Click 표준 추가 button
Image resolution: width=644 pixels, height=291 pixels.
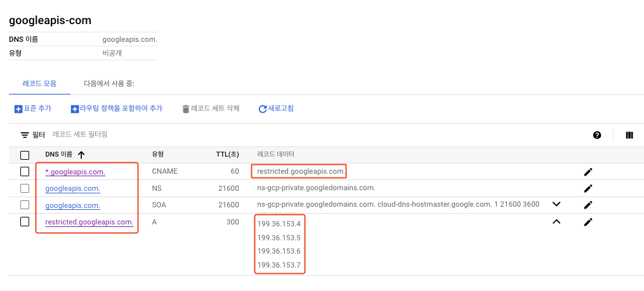[x=33, y=108]
